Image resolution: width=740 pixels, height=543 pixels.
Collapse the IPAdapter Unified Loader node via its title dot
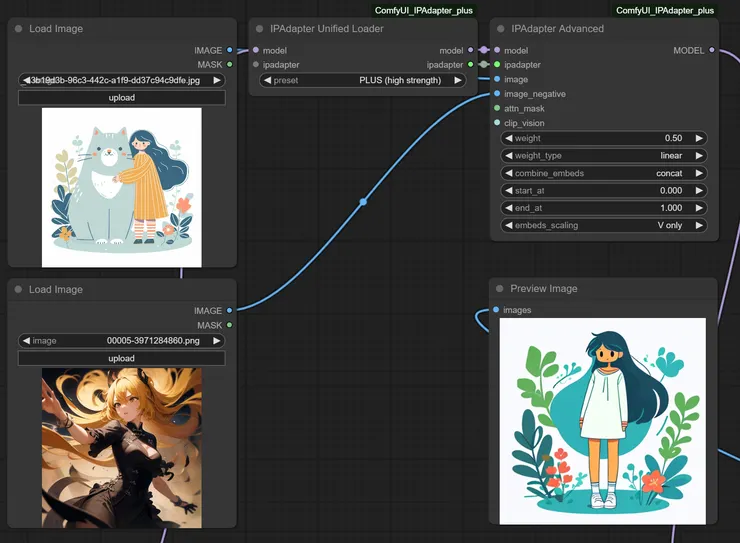[259, 29]
